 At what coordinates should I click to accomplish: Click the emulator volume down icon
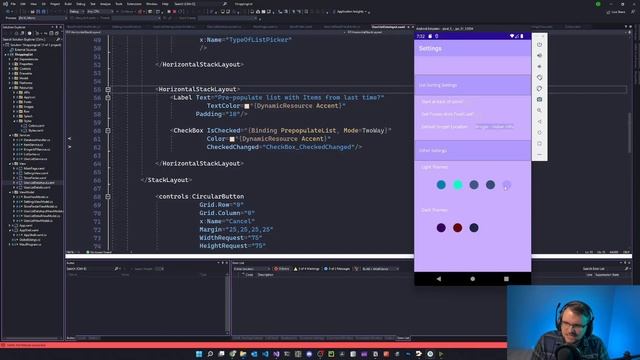(x=539, y=66)
